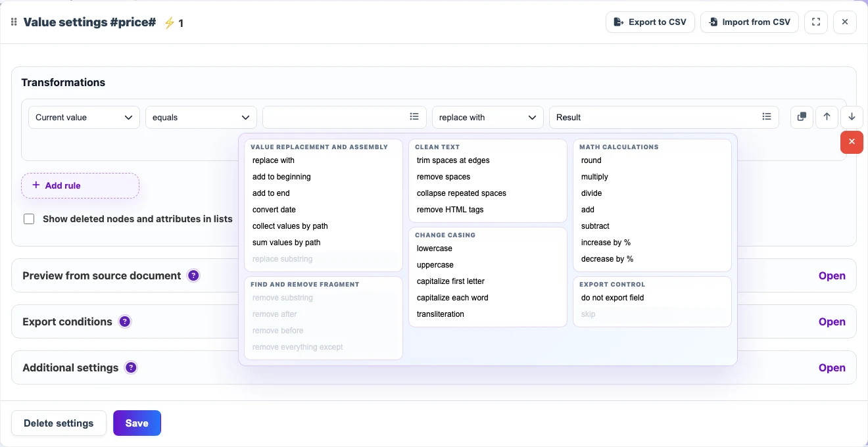
Task: Expand the Export conditions section
Action: pyautogui.click(x=832, y=321)
